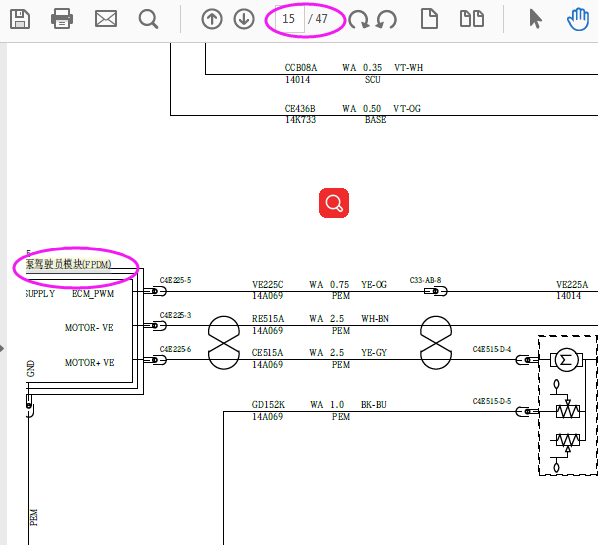The image size is (598, 545).
Task: Click the connector label C4E225-5
Action: pos(175,280)
